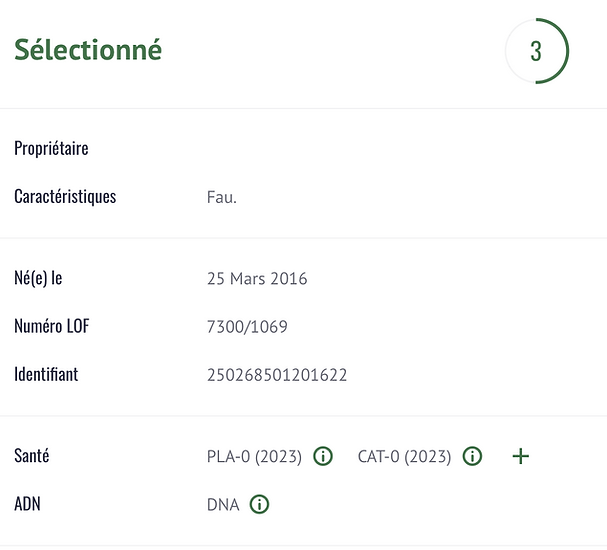Expand more health results with plus icon
This screenshot has width=607, height=550.
pos(520,456)
